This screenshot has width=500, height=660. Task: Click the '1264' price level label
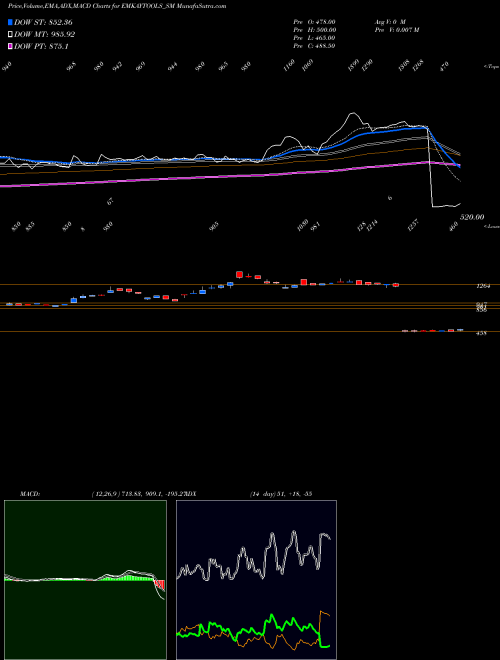(482, 286)
